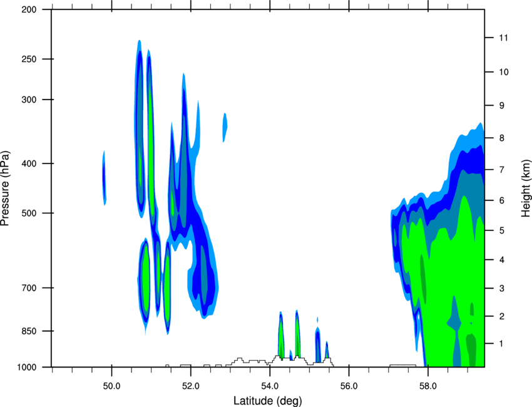Image resolution: width=532 pixels, height=407 pixels.
Task: Select the 300 pressure tick label
Action: 29,100
